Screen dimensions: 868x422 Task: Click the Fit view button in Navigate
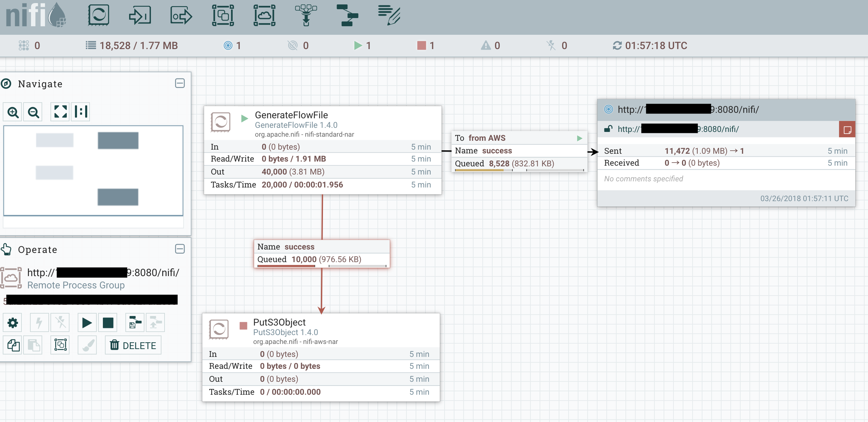tap(60, 112)
